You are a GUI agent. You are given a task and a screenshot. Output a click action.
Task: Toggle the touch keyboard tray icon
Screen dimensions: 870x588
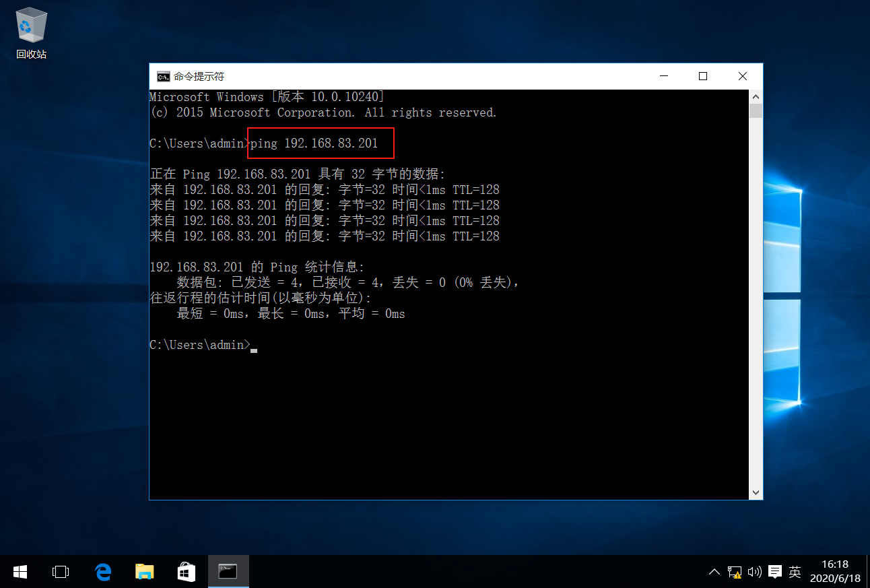click(775, 571)
